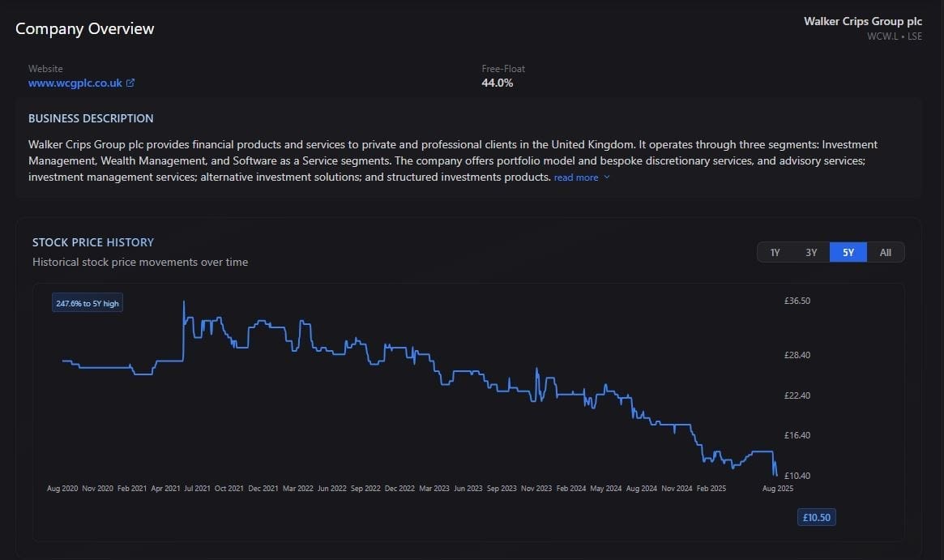The image size is (944, 560).
Task: Click the Mar 2023 axis label
Action: point(434,489)
